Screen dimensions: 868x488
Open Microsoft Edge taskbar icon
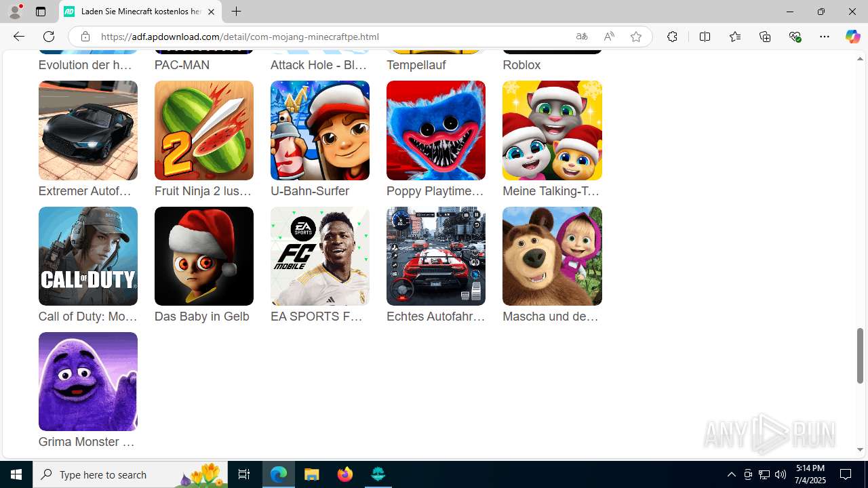click(x=279, y=474)
